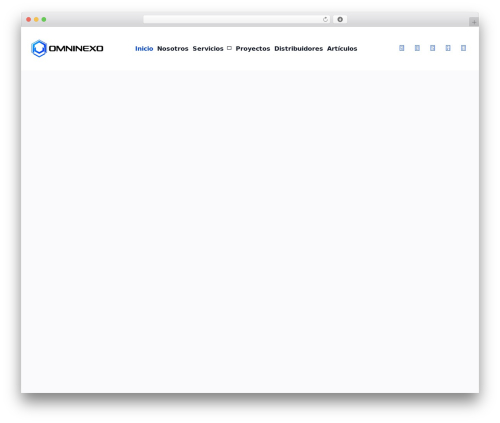Click the middle social icon in header
The image size is (500, 423).
click(432, 48)
